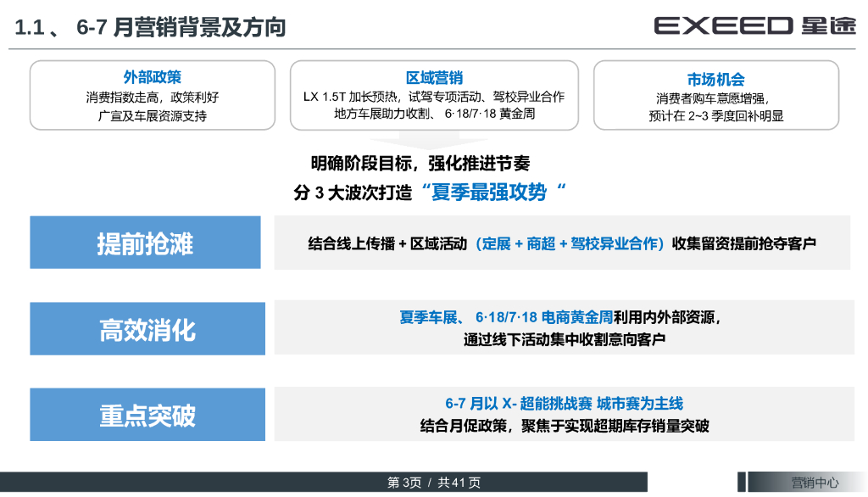This screenshot has height=497, width=868.
Task: Select the 市场机会 content box
Action: 719,96
